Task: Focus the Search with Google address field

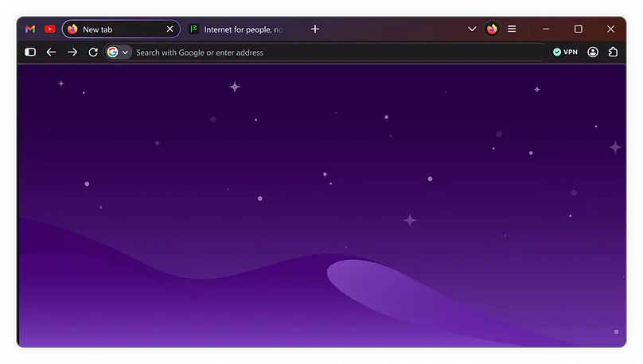Action: tap(324, 52)
